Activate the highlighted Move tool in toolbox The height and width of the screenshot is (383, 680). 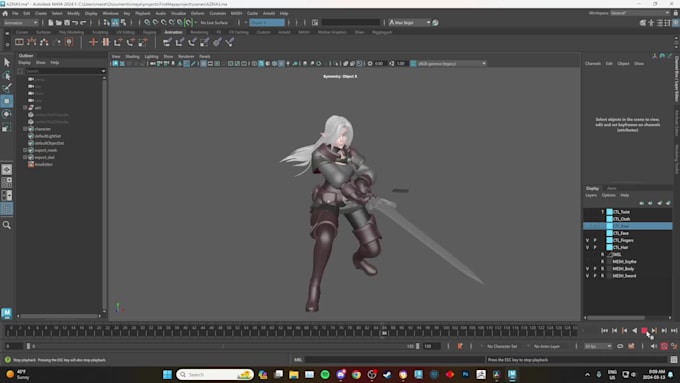(x=7, y=101)
